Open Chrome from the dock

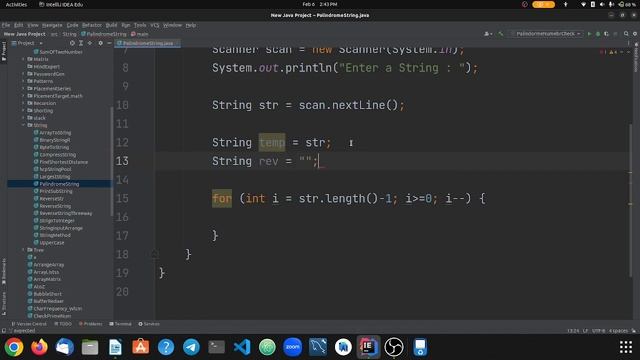point(14,347)
